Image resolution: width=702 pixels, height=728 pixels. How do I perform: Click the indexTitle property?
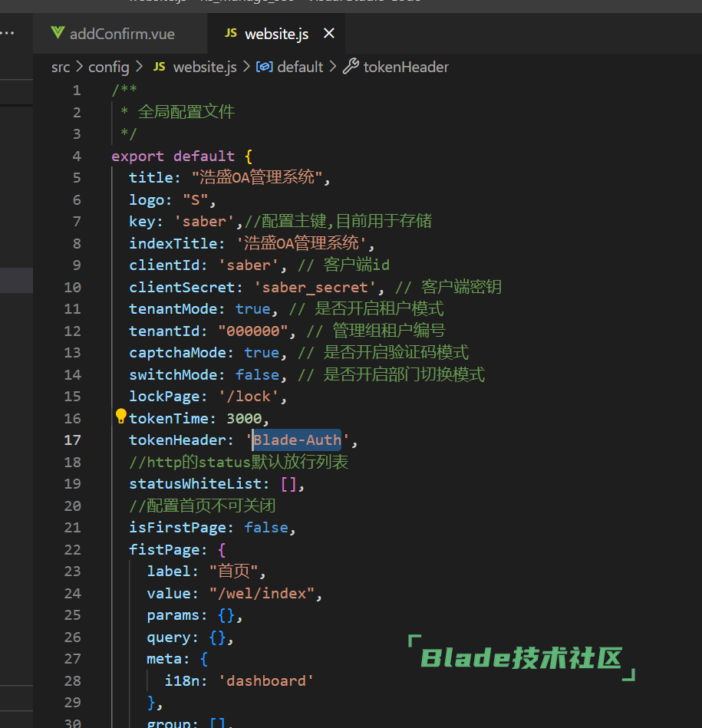pyautogui.click(x=173, y=244)
